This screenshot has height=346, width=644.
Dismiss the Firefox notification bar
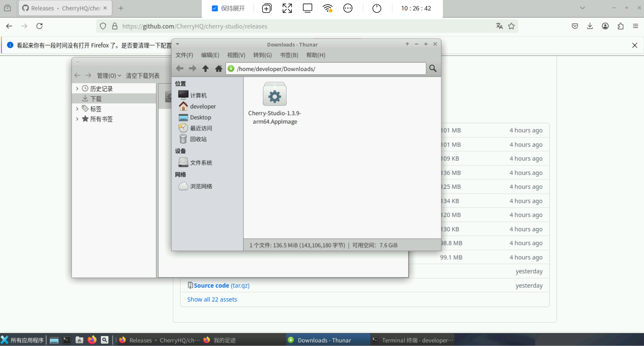tap(635, 45)
